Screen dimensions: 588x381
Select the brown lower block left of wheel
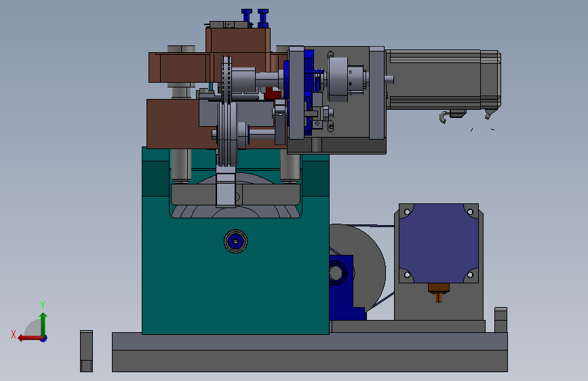[172, 124]
